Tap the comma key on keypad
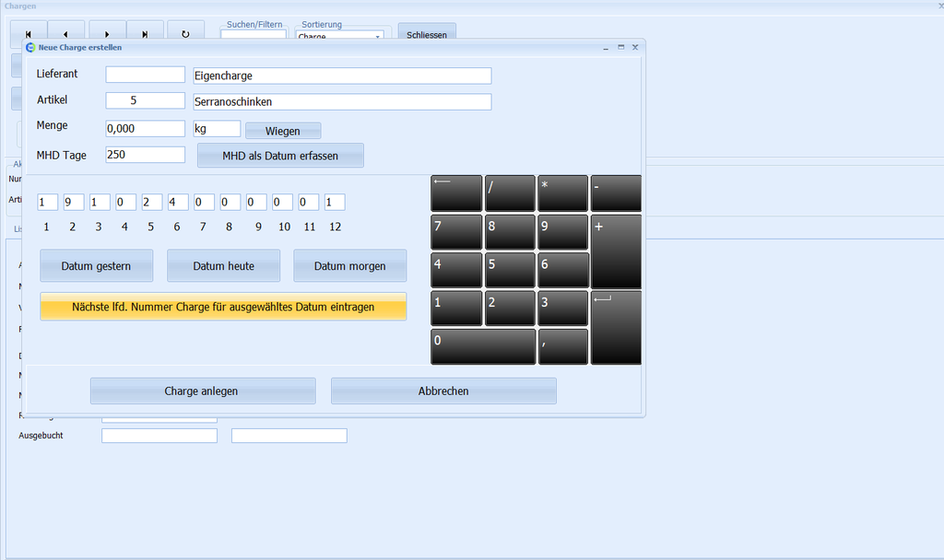944x560 pixels. (563, 346)
